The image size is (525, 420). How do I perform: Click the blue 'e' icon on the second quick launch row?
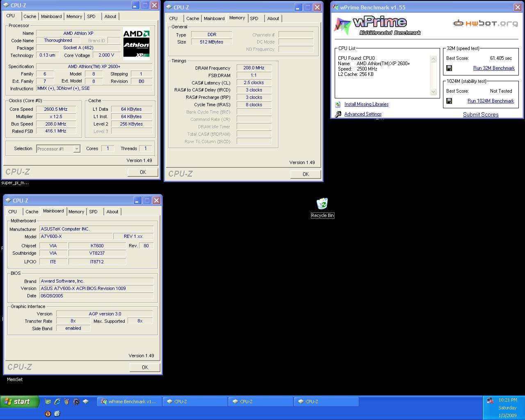tap(57, 413)
